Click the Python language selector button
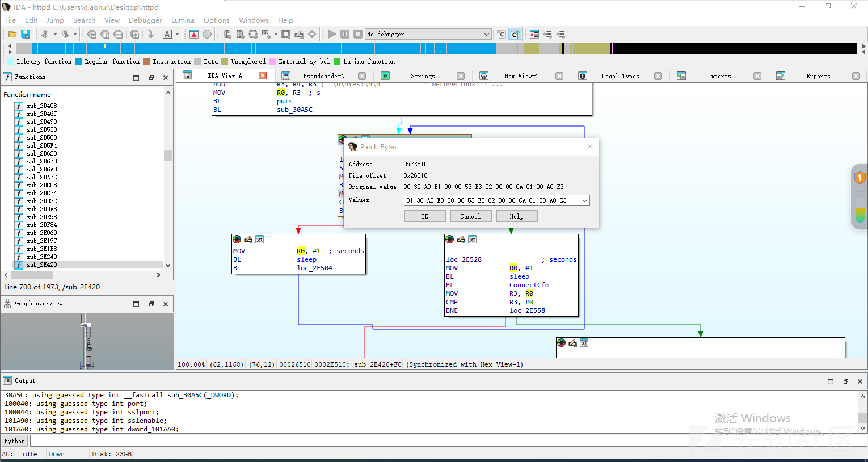Image resolution: width=868 pixels, height=462 pixels. pos(15,441)
